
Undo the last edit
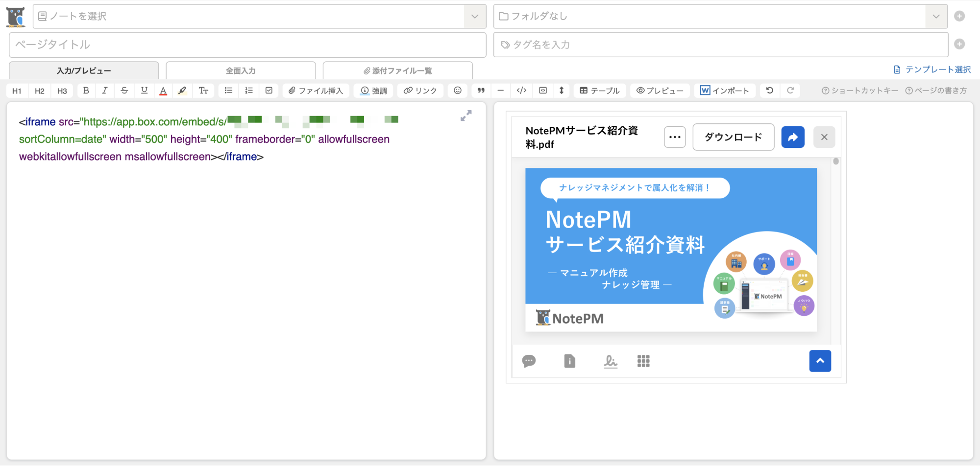click(770, 91)
